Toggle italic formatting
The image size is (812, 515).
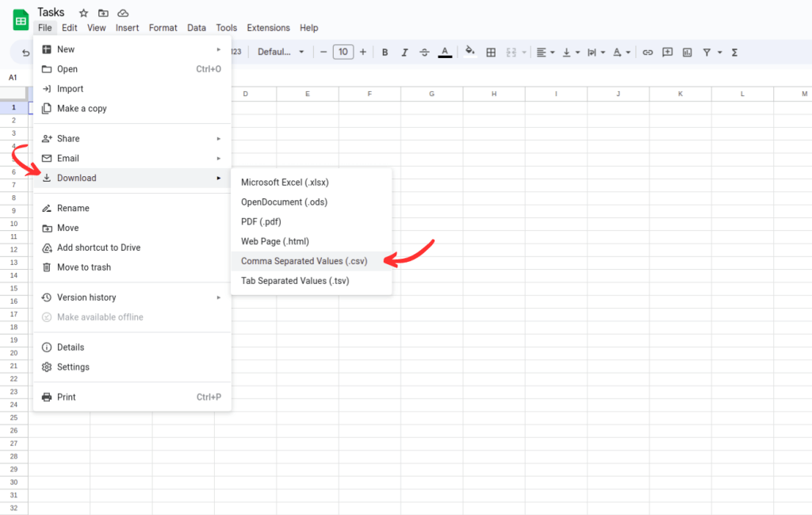pos(404,52)
